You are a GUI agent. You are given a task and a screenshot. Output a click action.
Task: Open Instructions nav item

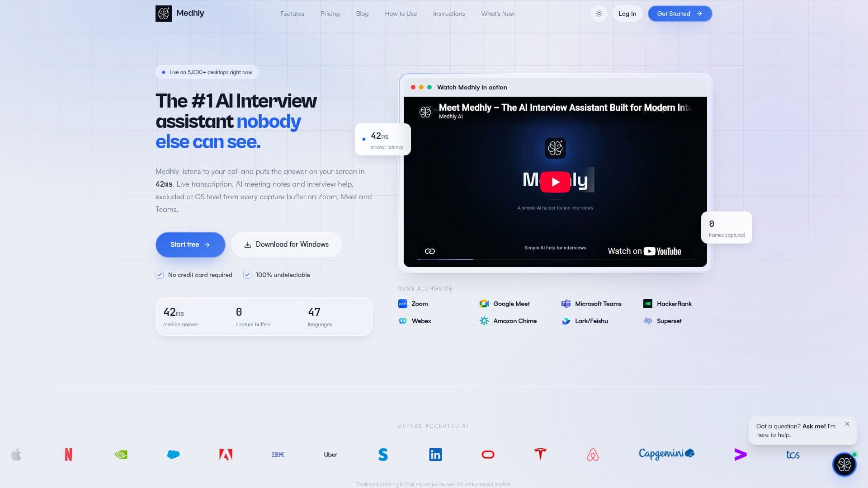449,14
